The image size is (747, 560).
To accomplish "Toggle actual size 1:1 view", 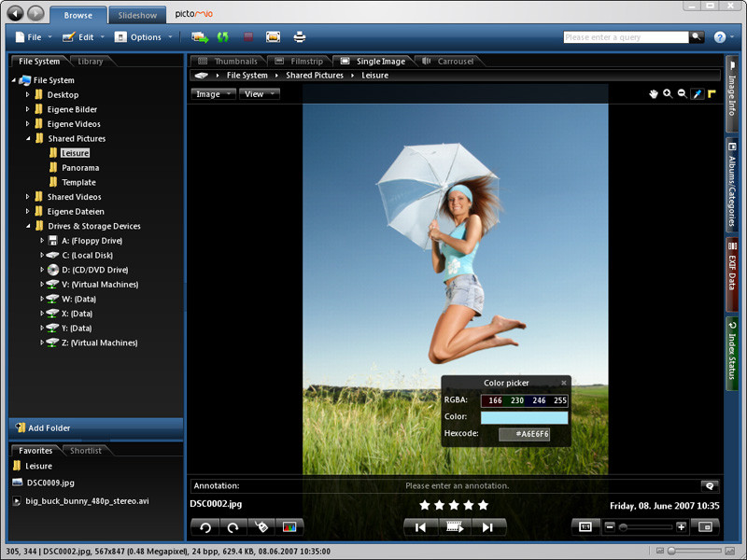I will tap(585, 526).
